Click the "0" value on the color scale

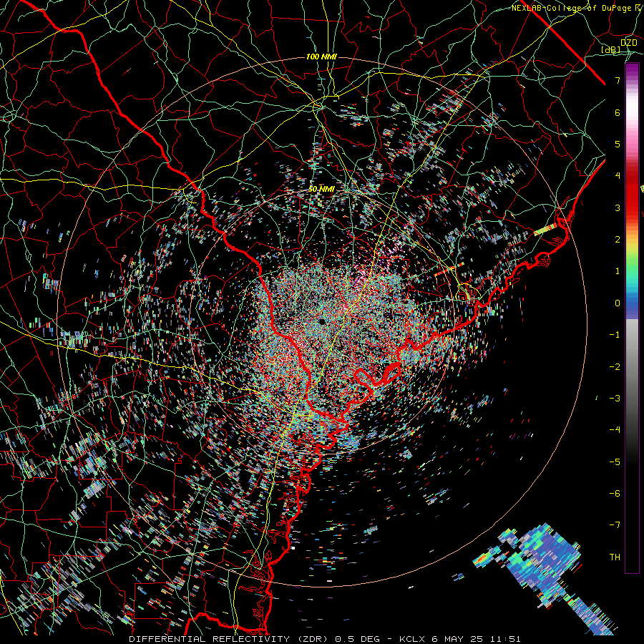[x=618, y=303]
